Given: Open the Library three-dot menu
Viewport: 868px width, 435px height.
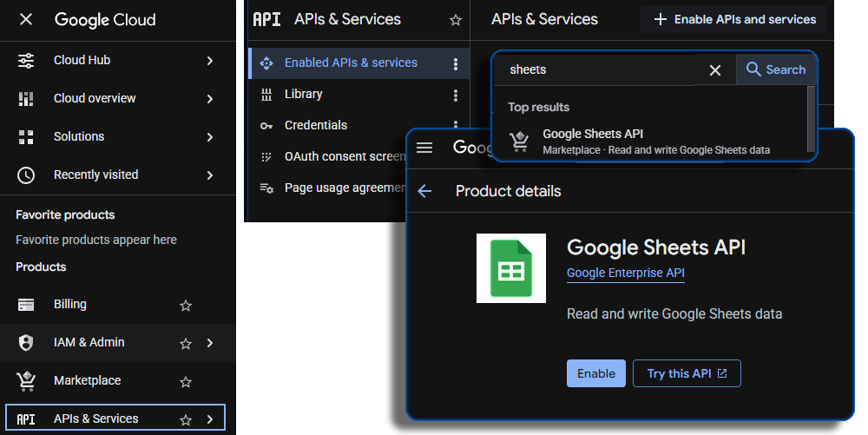Looking at the screenshot, I should [456, 95].
